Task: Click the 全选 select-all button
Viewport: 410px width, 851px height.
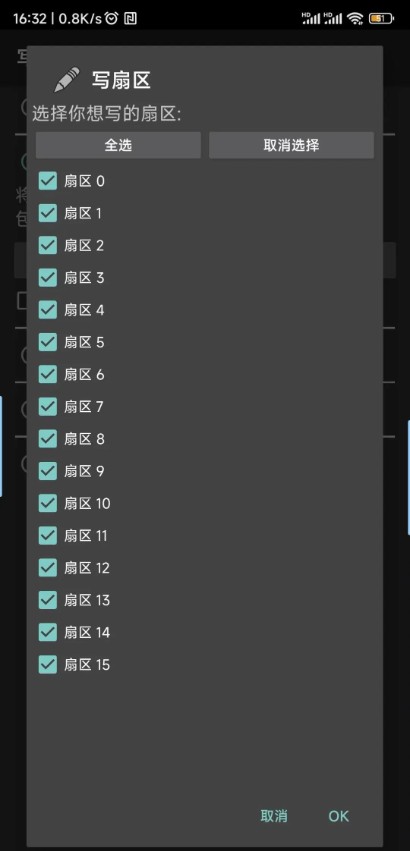Action: click(x=118, y=145)
